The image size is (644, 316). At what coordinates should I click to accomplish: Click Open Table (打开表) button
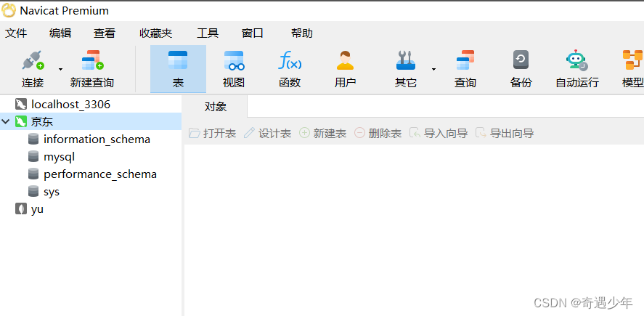[212, 133]
